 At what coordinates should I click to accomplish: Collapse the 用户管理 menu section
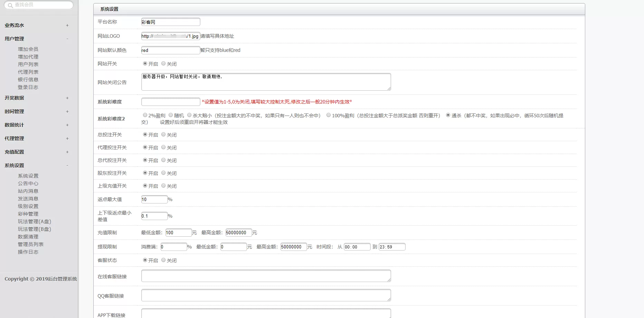pos(67,39)
